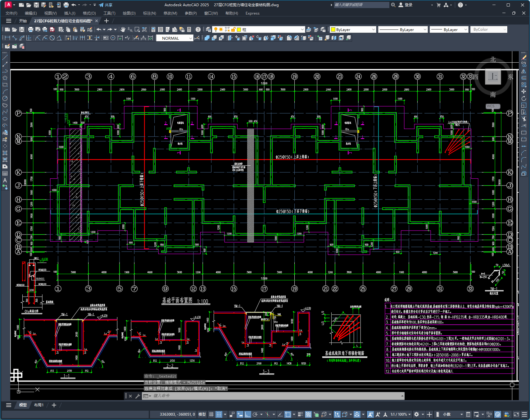Toggle Ortho mode in status bar
This screenshot has width=530, height=420.
(x=247, y=414)
